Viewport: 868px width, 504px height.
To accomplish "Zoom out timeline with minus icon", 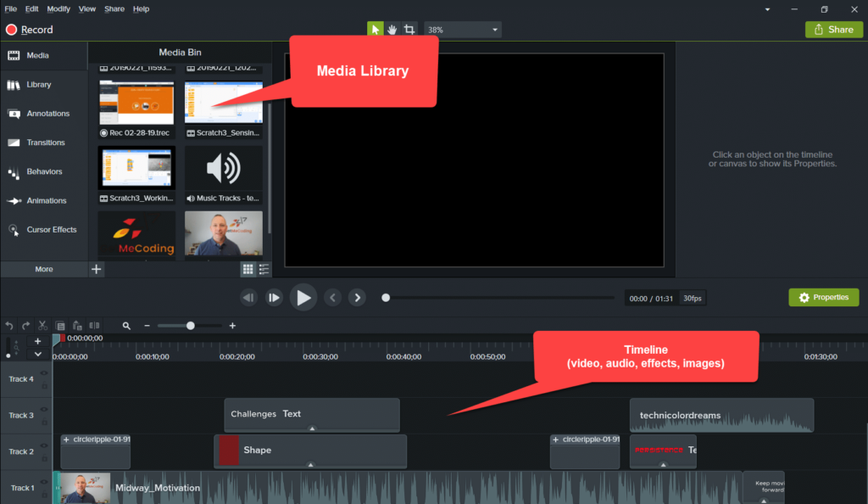I will pyautogui.click(x=147, y=326).
